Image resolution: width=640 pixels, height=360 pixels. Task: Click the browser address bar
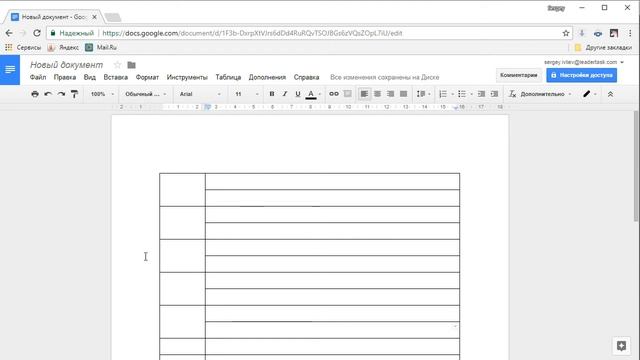[310, 33]
